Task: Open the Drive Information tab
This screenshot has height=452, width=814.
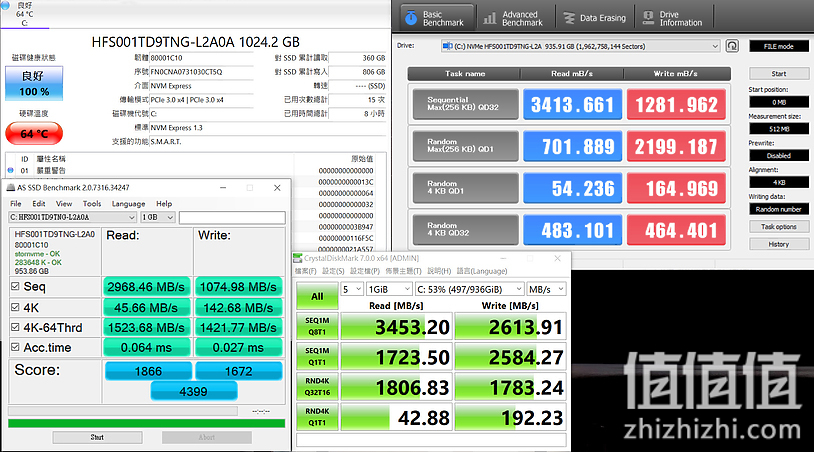Action: (674, 18)
